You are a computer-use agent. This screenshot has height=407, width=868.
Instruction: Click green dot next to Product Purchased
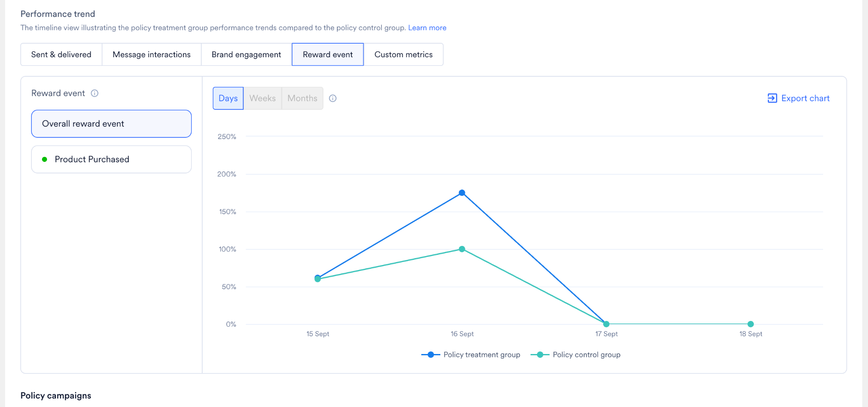tap(45, 159)
